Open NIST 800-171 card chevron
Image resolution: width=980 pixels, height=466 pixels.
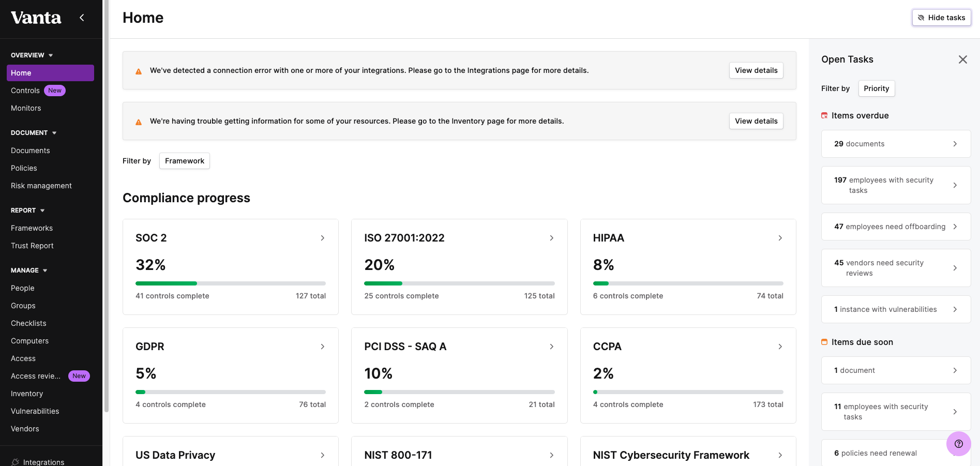click(x=551, y=455)
